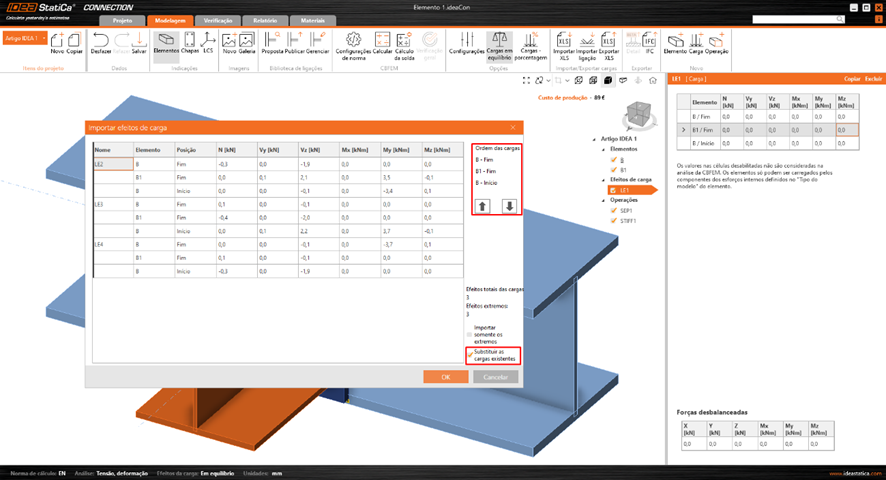This screenshot has width=886, height=480.
Task: Click Cancelar in import dialog
Action: point(496,377)
